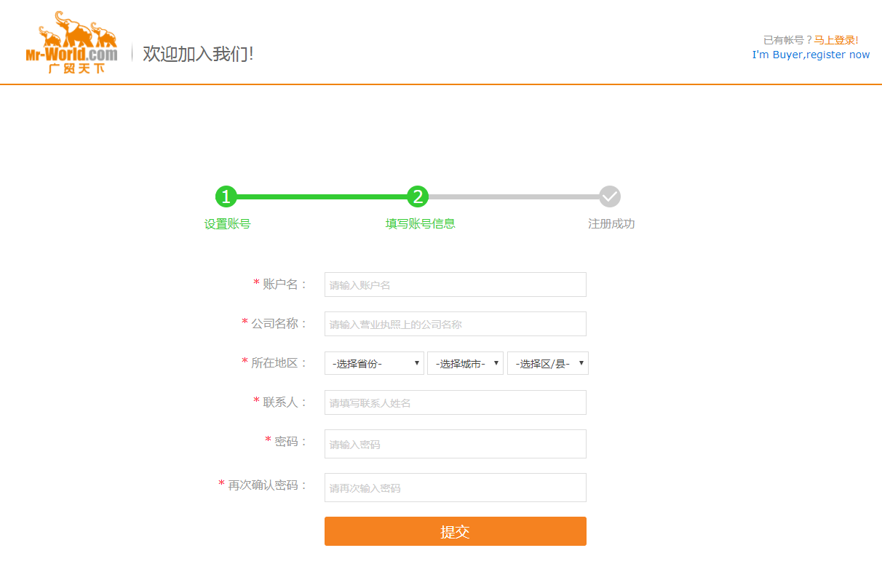Focus the 账户名 account name field
This screenshot has height=588, width=882.
pos(455,285)
